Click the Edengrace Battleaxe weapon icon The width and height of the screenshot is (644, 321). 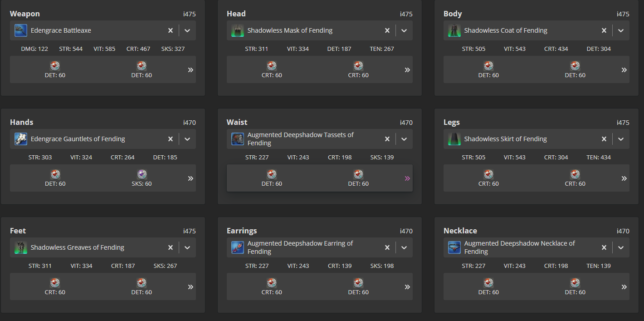click(x=21, y=30)
